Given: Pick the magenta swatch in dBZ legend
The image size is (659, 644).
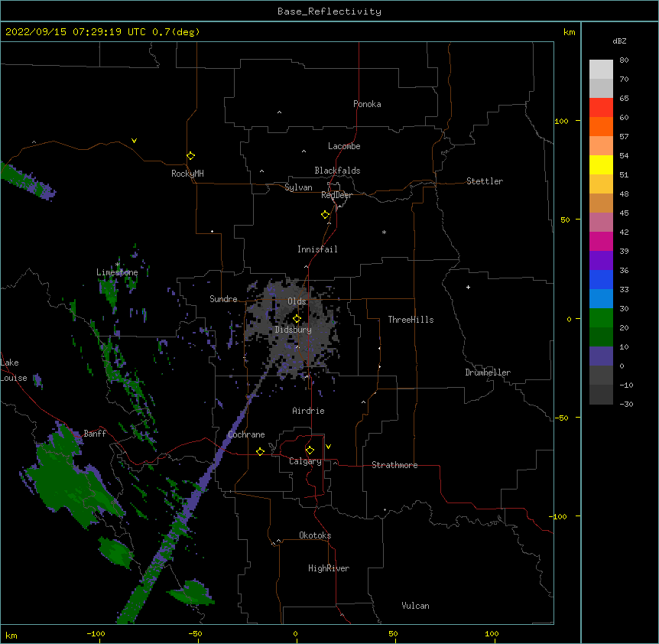Looking at the screenshot, I should (601, 241).
